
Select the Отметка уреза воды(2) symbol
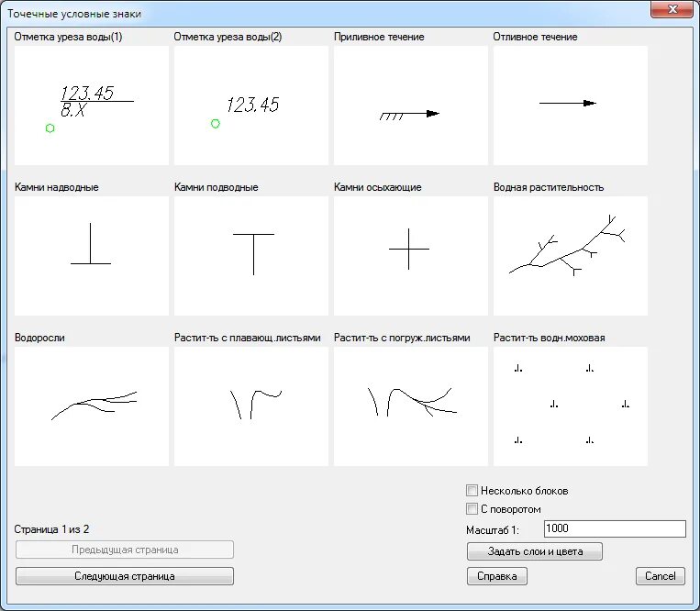pyautogui.click(x=251, y=106)
